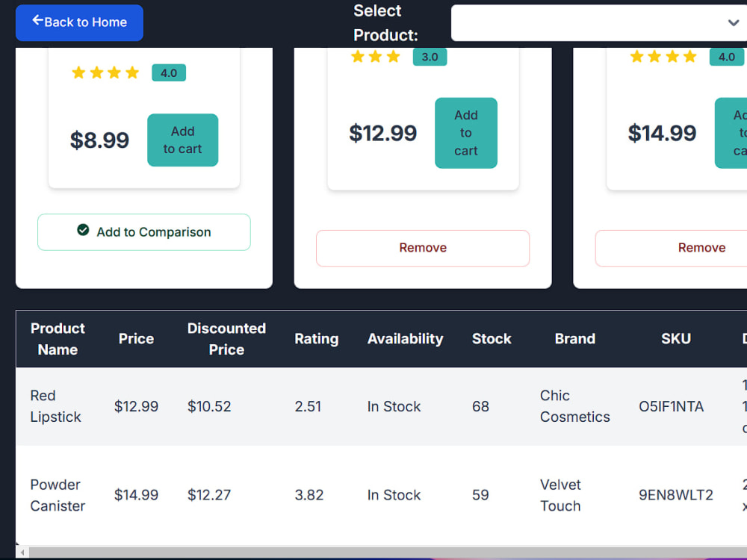Screen dimensions: 747x560
Task: Add the $14.99 product to cart
Action: click(731, 133)
